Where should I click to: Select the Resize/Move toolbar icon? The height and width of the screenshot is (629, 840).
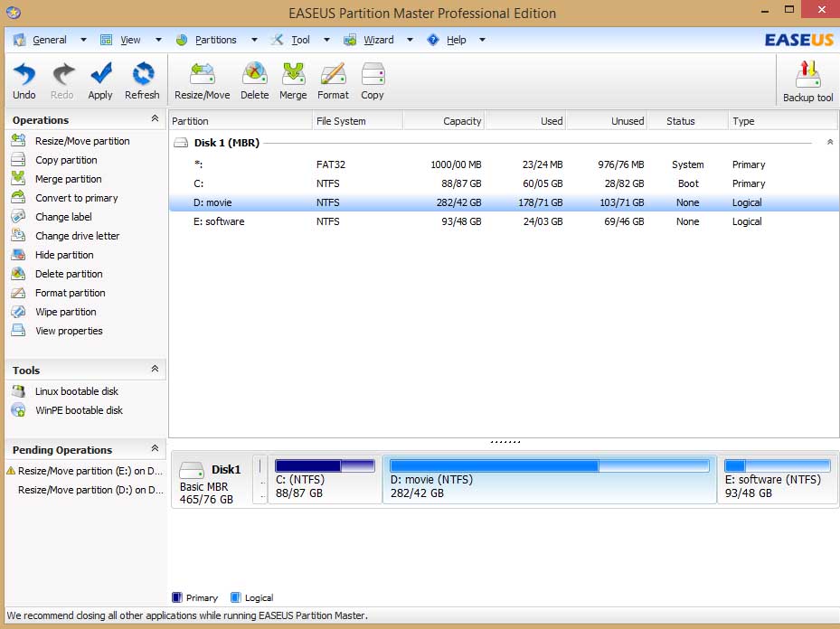point(202,80)
